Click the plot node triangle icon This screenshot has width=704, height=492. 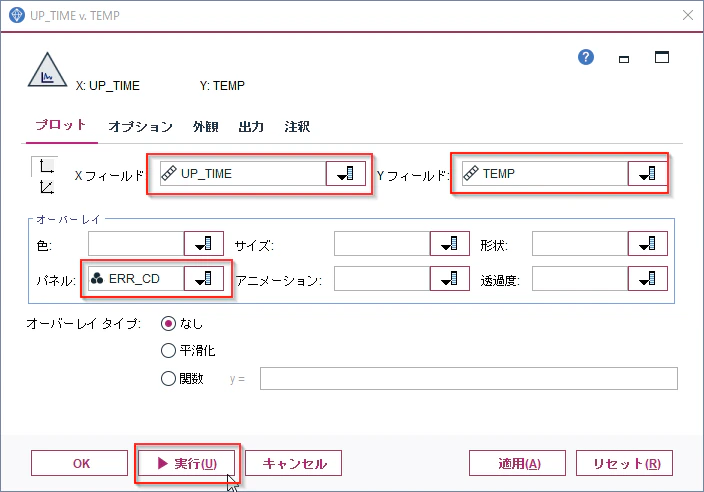point(47,70)
